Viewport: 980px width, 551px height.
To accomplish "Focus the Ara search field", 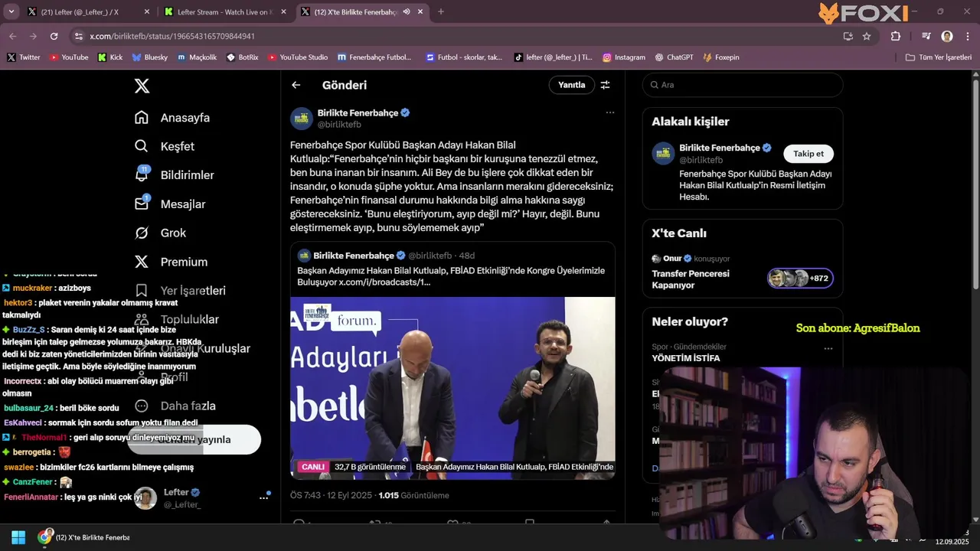I will click(743, 85).
